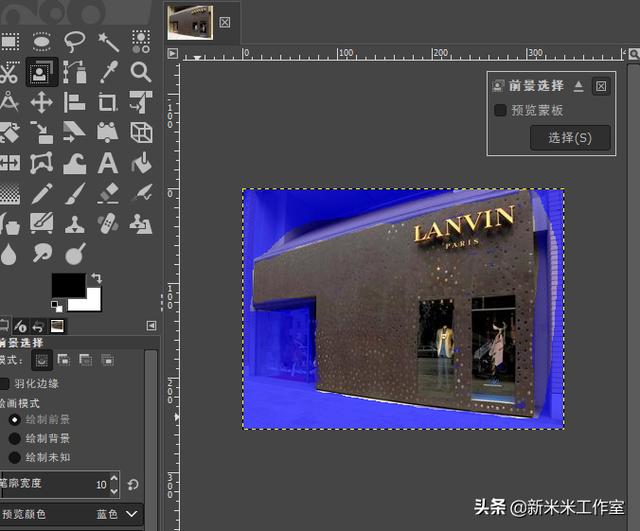Select the Smudge tool
This screenshot has height=531, width=640.
tap(42, 253)
